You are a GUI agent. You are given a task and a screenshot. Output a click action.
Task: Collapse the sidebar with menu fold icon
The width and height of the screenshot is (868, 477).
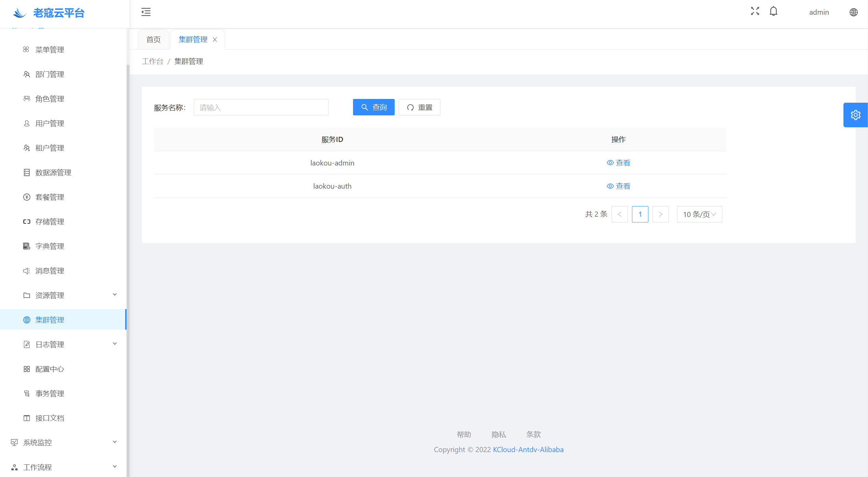coord(146,12)
